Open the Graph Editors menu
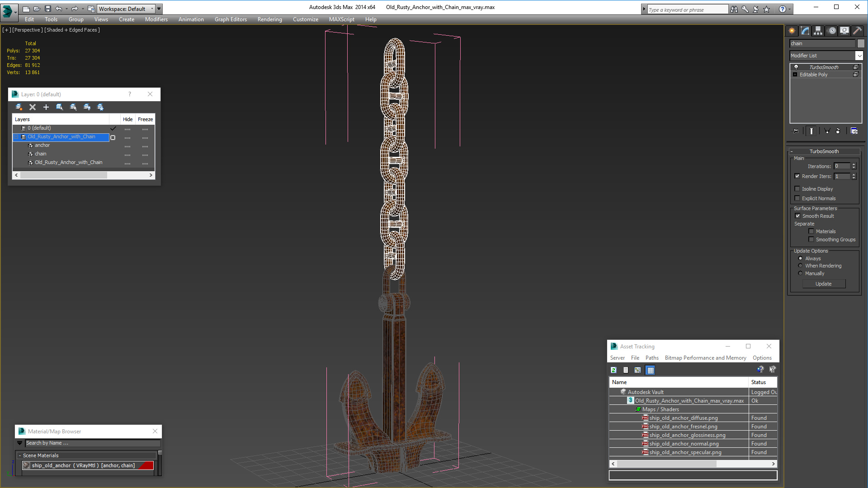The width and height of the screenshot is (868, 488). point(231,19)
